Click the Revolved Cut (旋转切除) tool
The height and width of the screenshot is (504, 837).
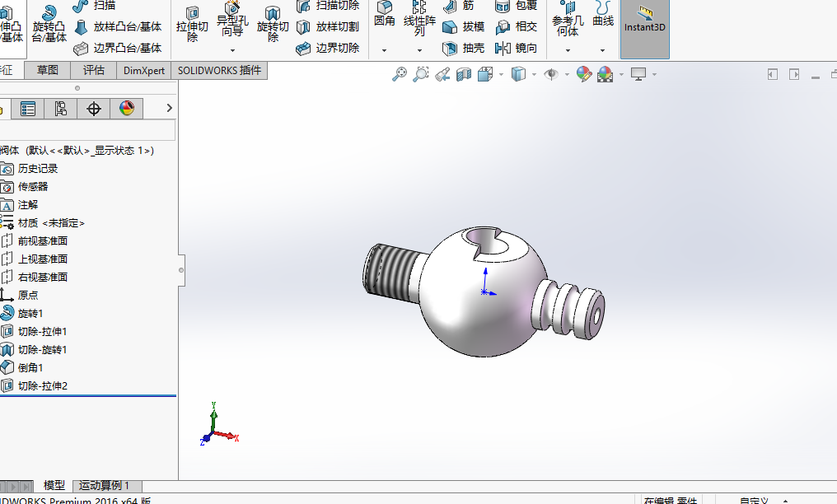point(273,24)
